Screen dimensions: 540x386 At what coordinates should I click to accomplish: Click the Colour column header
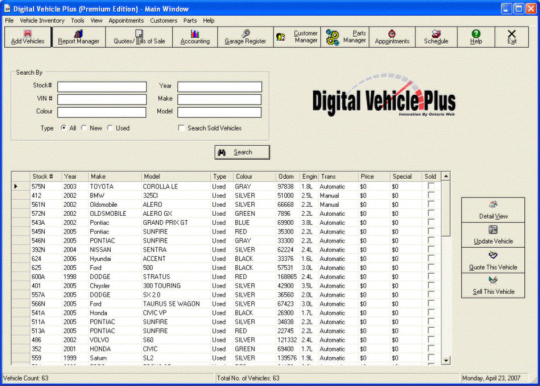pos(254,177)
